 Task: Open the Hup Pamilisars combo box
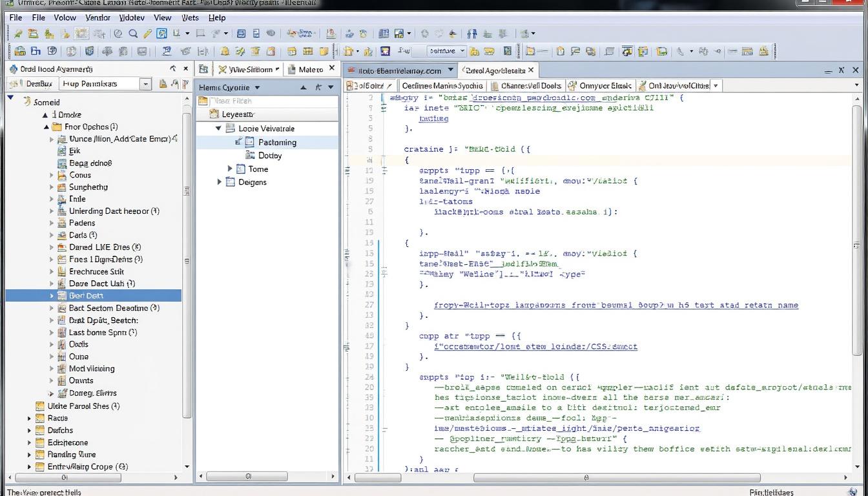106,83
